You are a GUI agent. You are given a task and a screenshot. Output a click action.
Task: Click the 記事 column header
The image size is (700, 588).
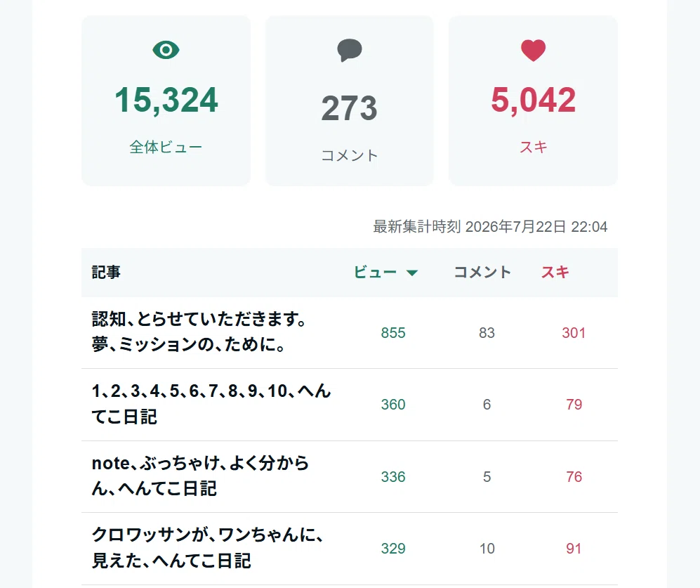106,272
